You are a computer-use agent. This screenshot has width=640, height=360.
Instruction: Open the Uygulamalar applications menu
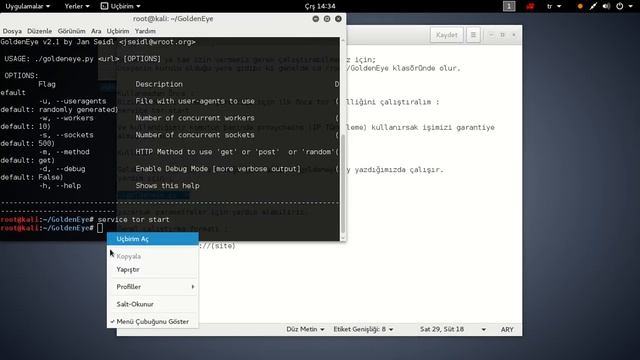point(27,6)
